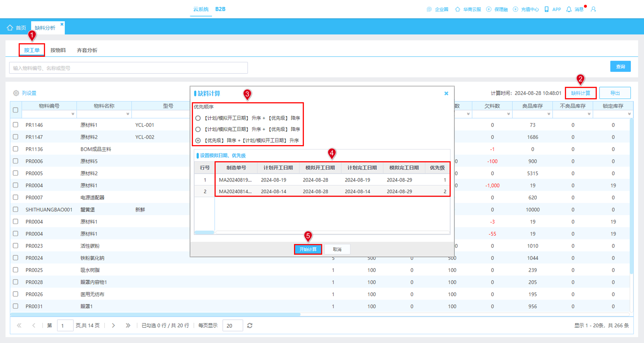
Task: Switch to the 按物料 tab
Action: click(x=58, y=50)
